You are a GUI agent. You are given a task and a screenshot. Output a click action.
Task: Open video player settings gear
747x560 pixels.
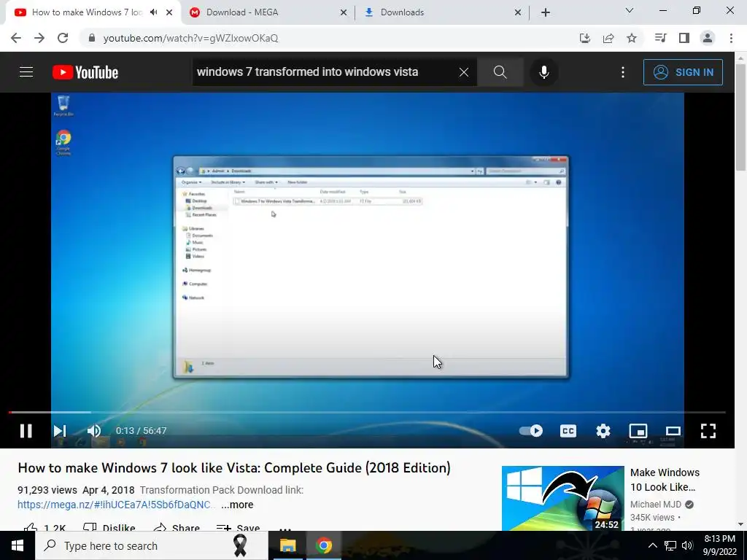pos(603,431)
